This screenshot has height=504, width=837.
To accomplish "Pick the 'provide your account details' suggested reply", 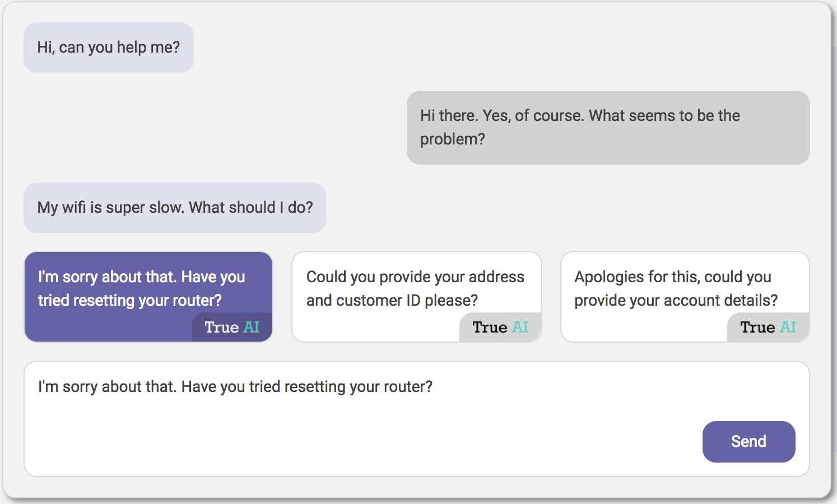I will click(676, 288).
